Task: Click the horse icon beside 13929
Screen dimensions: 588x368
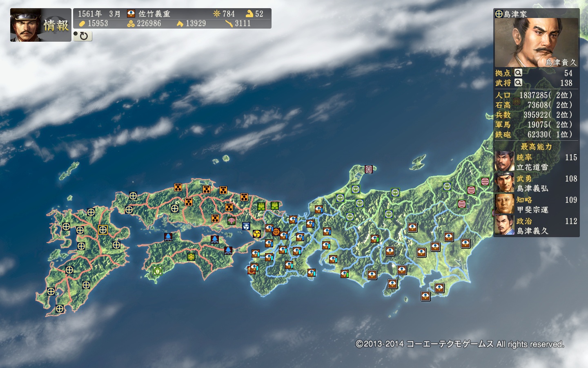Action: [x=180, y=24]
